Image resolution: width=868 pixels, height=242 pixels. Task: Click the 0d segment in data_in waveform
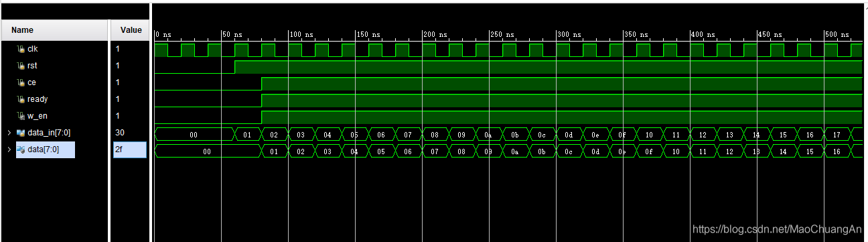pyautogui.click(x=569, y=135)
